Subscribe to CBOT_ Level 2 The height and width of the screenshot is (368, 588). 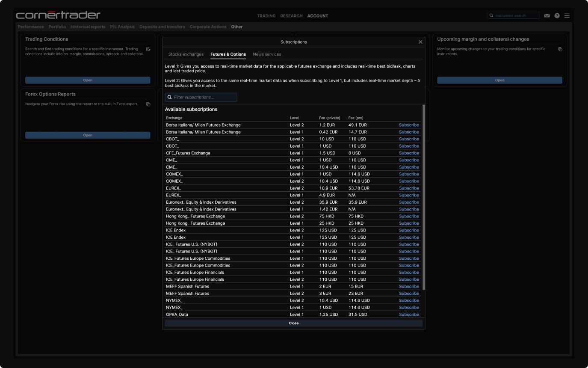point(409,139)
